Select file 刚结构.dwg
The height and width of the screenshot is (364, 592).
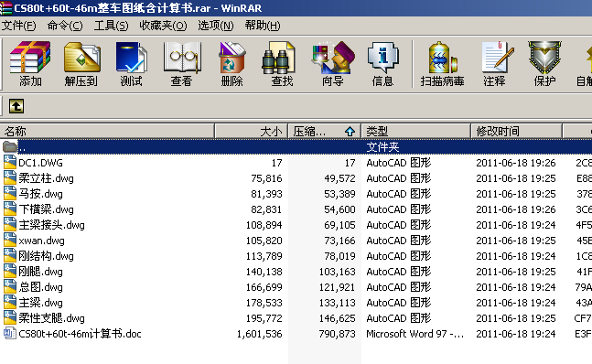pos(46,256)
